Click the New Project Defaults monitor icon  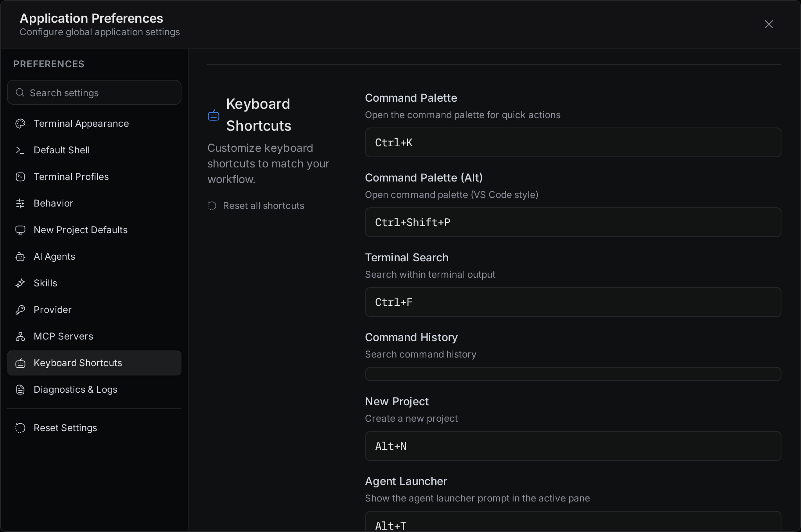[20, 230]
